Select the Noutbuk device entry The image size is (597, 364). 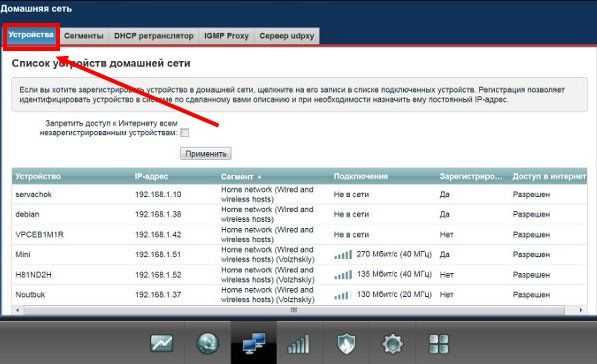tap(30, 295)
